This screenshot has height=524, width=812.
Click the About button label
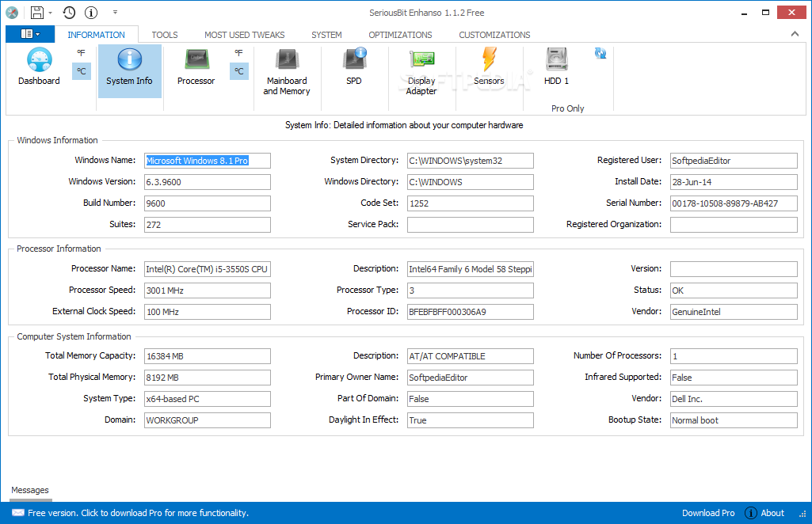(772, 513)
